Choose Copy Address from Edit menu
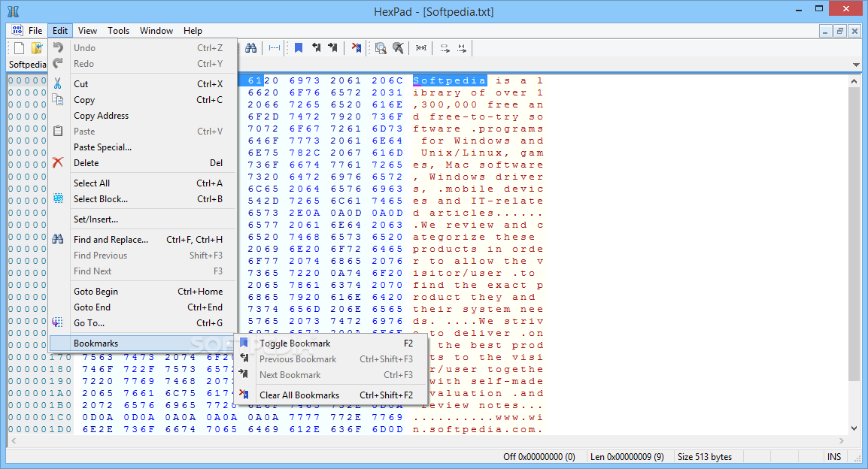 point(144,116)
